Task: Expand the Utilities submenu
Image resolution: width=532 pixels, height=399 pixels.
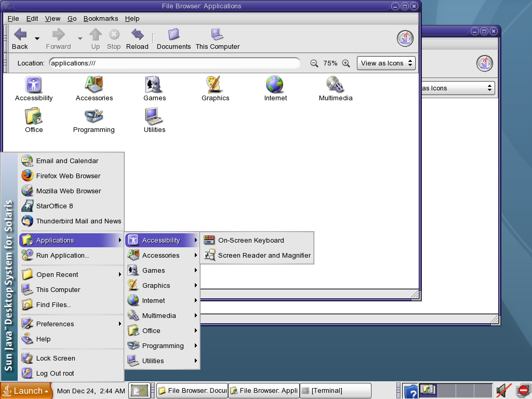Action: pyautogui.click(x=162, y=361)
